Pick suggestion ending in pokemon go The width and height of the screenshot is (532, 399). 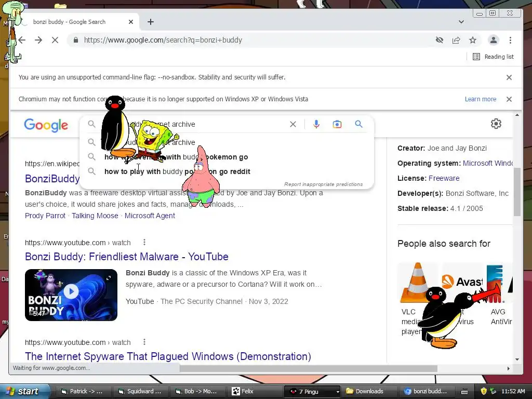click(227, 157)
